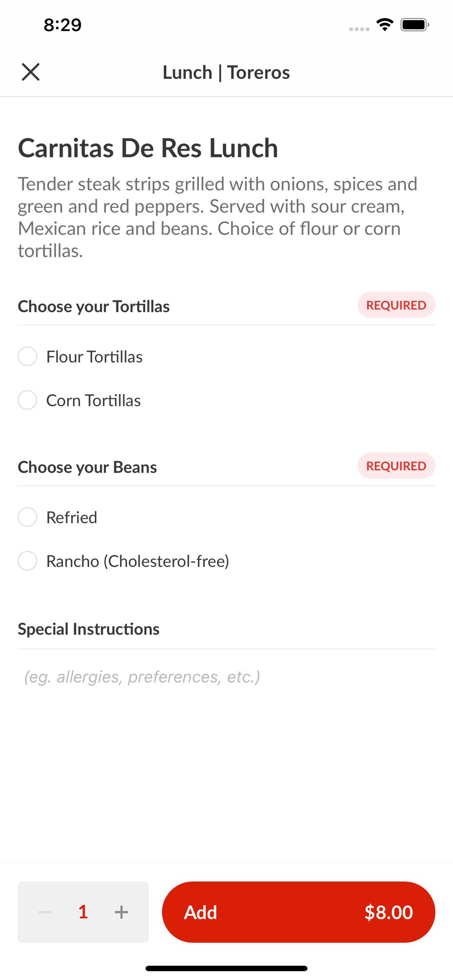
Task: Select Corn Tortillas radio button
Action: [x=27, y=400]
